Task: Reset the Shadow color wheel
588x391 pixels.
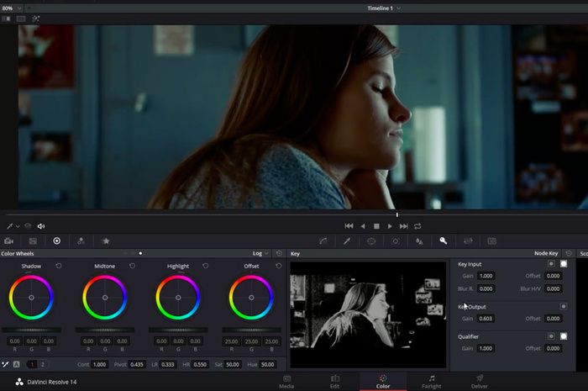Action: pos(59,267)
